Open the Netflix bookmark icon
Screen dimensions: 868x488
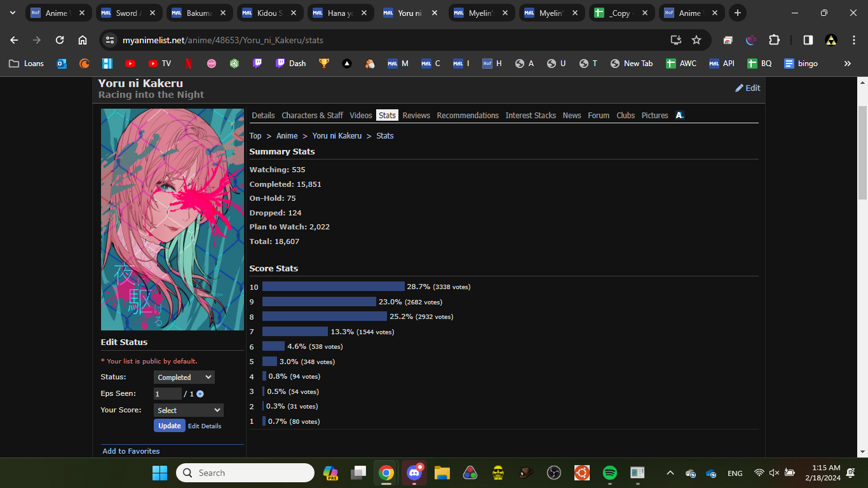coord(189,64)
